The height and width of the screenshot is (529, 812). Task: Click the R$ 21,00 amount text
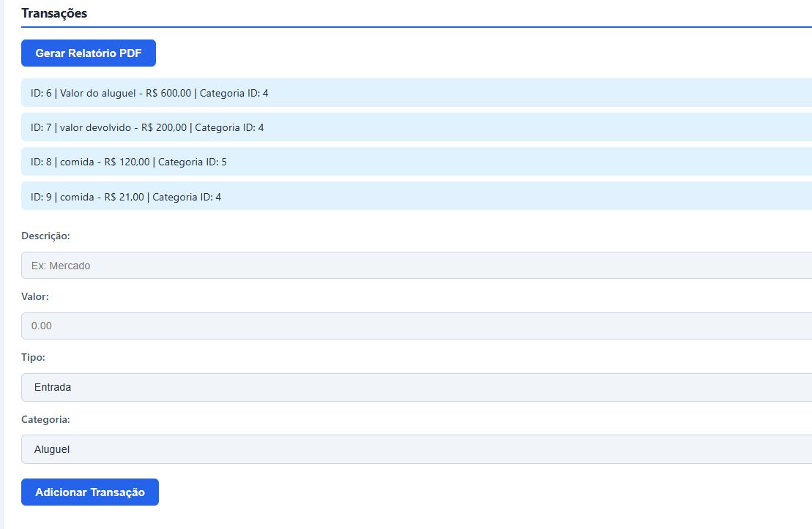coord(124,197)
